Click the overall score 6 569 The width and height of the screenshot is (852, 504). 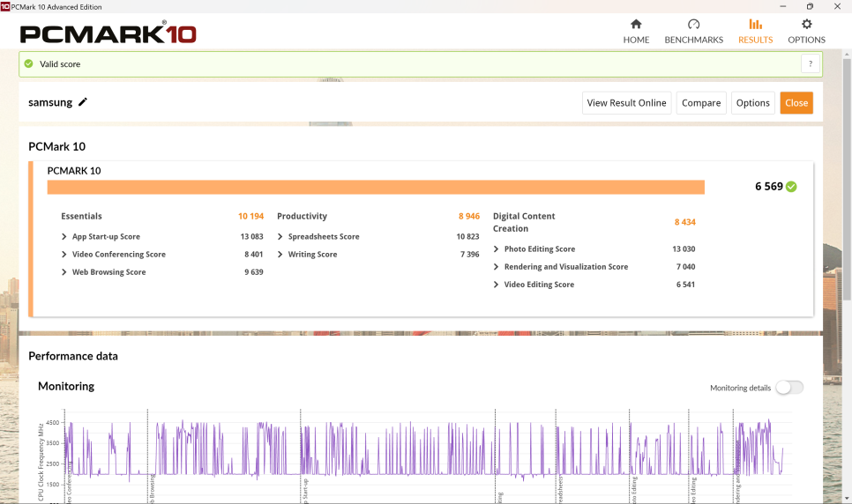pos(768,186)
